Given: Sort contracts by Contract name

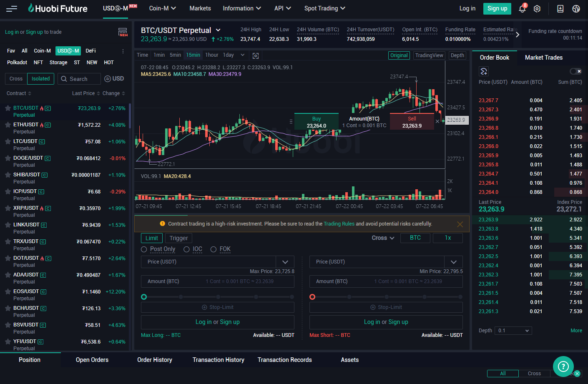Looking at the screenshot, I should 19,93.
